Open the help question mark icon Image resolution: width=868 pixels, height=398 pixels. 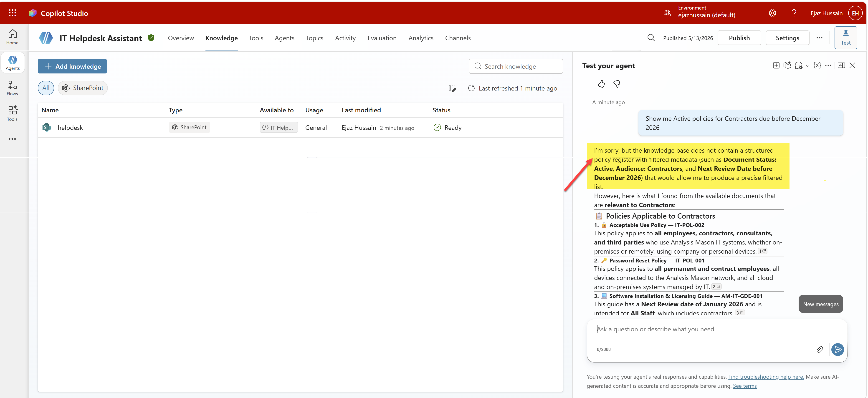(794, 13)
